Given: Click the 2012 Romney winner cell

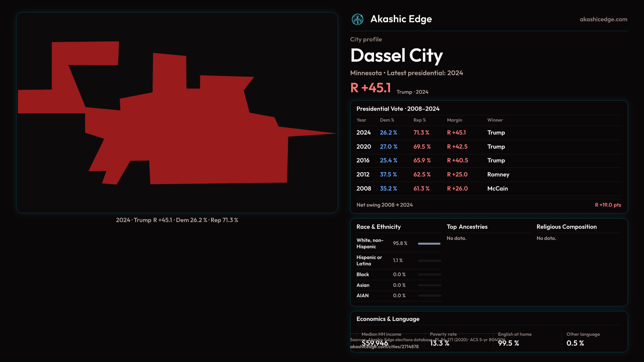Looking at the screenshot, I should (x=498, y=175).
